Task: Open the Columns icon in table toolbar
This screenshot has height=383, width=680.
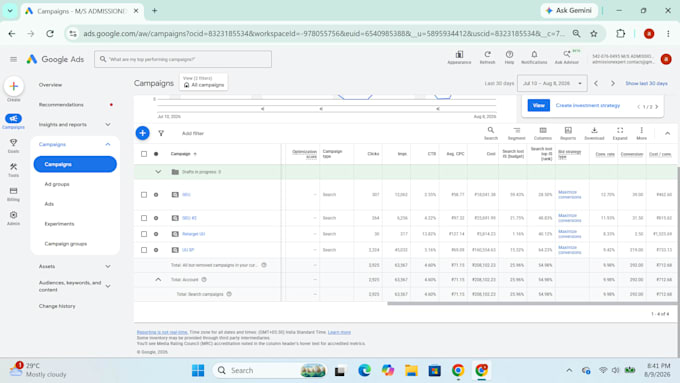Action: (x=543, y=130)
